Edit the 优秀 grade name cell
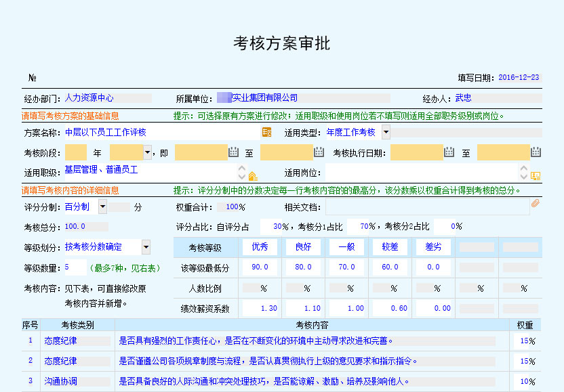The width and height of the screenshot is (564, 392). point(260,247)
